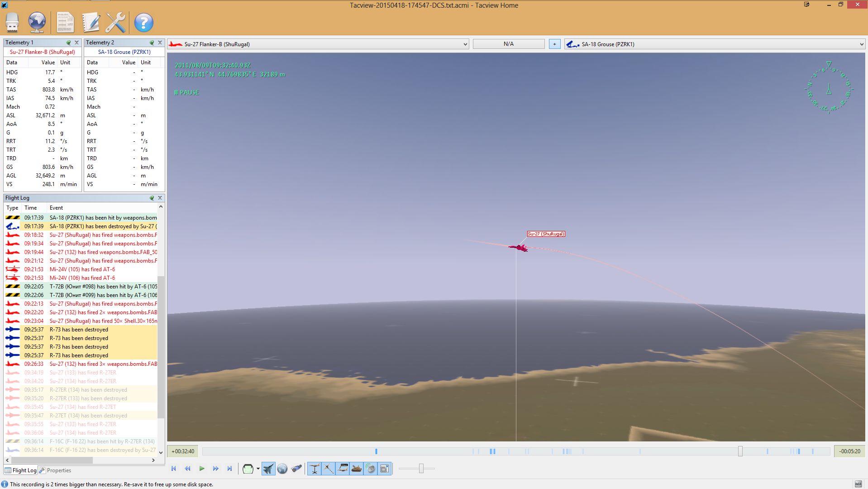
Task: Open the notepad with pen icon
Action: 91,22
